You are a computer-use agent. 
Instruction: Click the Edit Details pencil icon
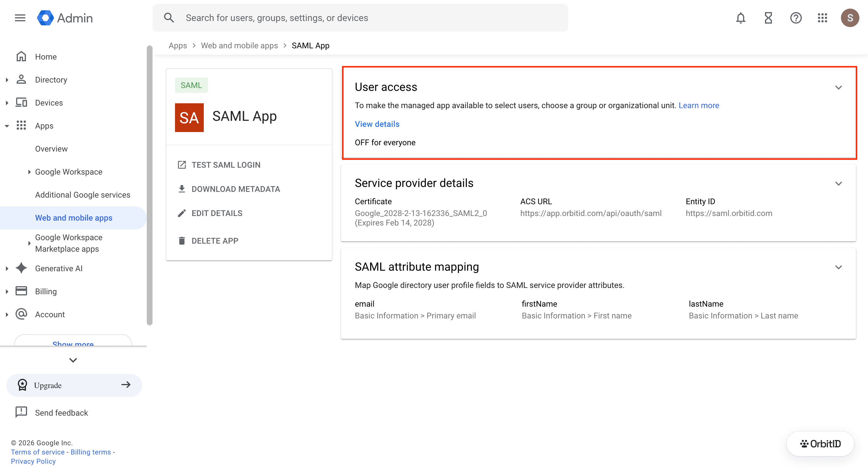182,213
